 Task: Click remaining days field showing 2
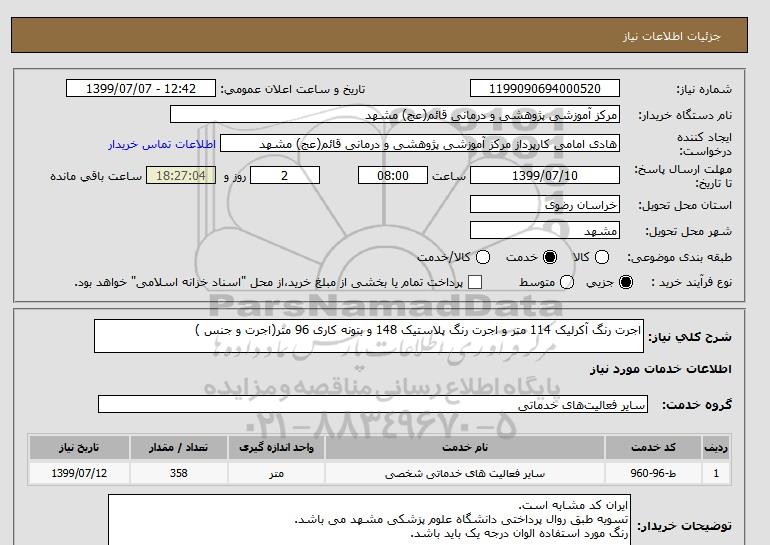click(285, 175)
